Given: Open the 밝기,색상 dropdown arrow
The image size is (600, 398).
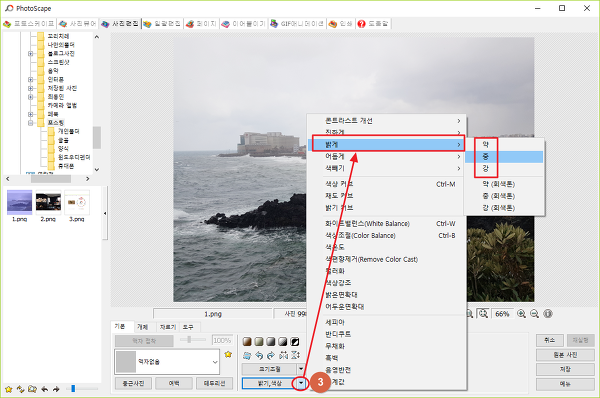Looking at the screenshot, I should [302, 383].
